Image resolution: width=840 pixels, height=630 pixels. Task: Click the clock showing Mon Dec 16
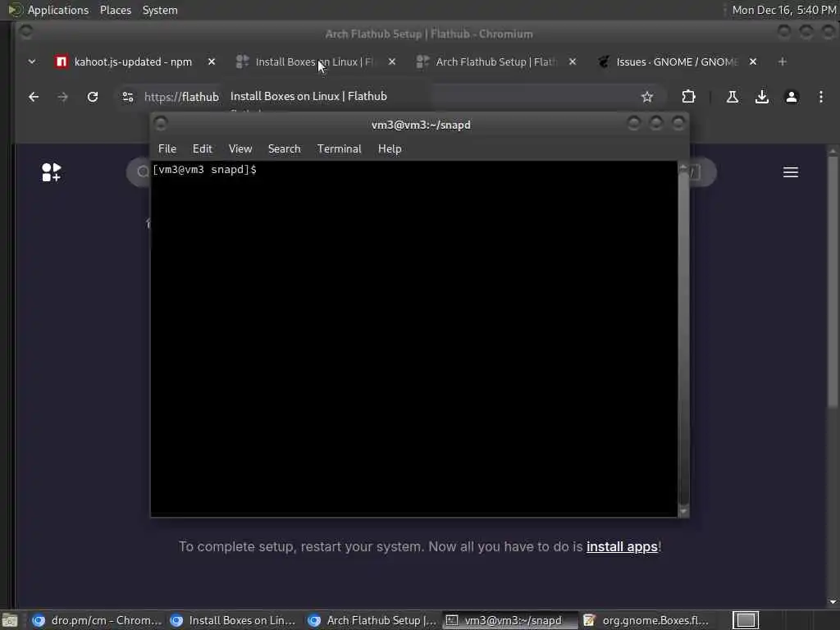784,10
